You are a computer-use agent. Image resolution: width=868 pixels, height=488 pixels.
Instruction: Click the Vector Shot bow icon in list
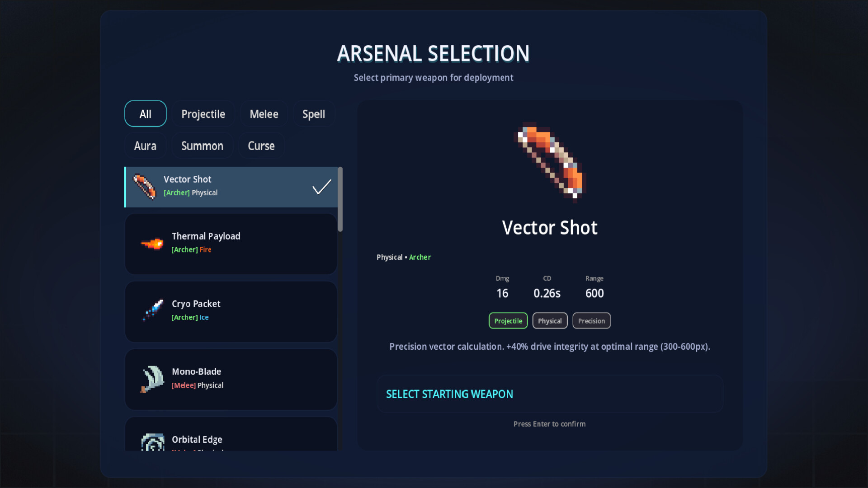[x=144, y=187]
